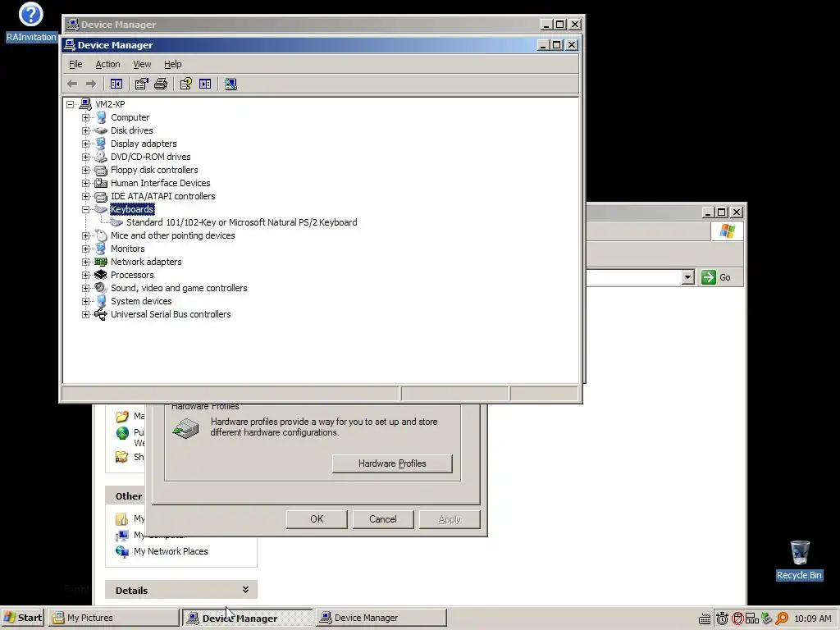Open Properties via the toolbar icon
840x630 pixels.
[141, 84]
